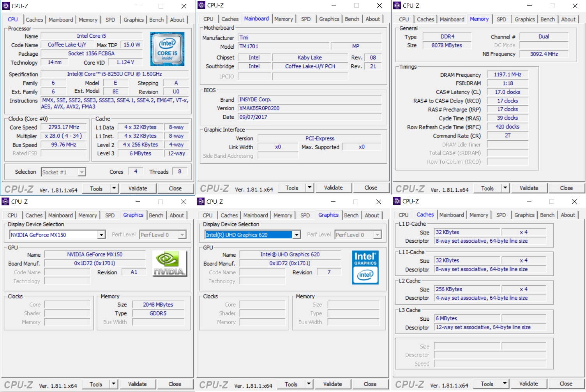The image size is (586, 392).
Task: Click the motherboard Model field TM1701
Action: point(284,46)
